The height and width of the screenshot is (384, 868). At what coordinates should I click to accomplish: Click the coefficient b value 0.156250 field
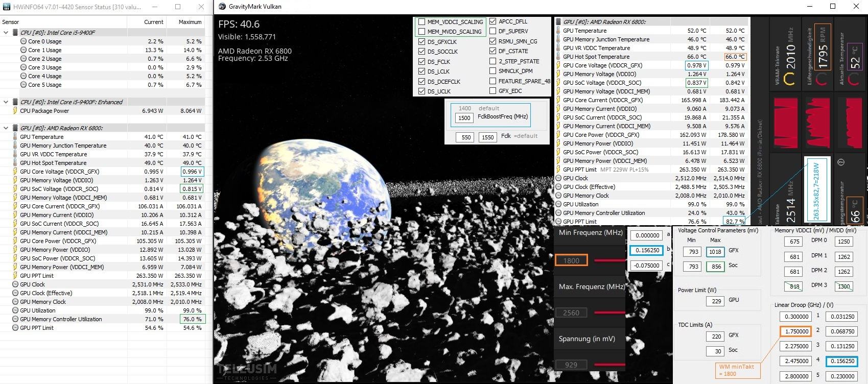pyautogui.click(x=647, y=250)
